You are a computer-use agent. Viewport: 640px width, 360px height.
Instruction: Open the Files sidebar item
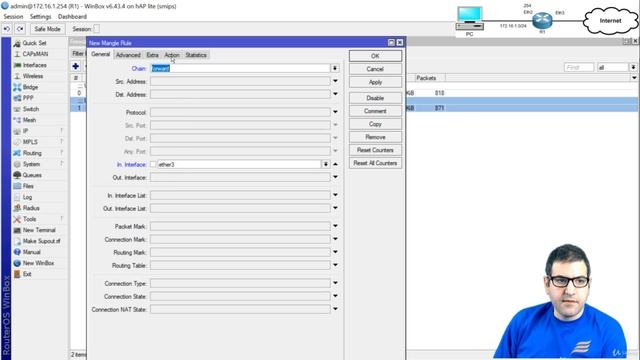click(x=28, y=186)
